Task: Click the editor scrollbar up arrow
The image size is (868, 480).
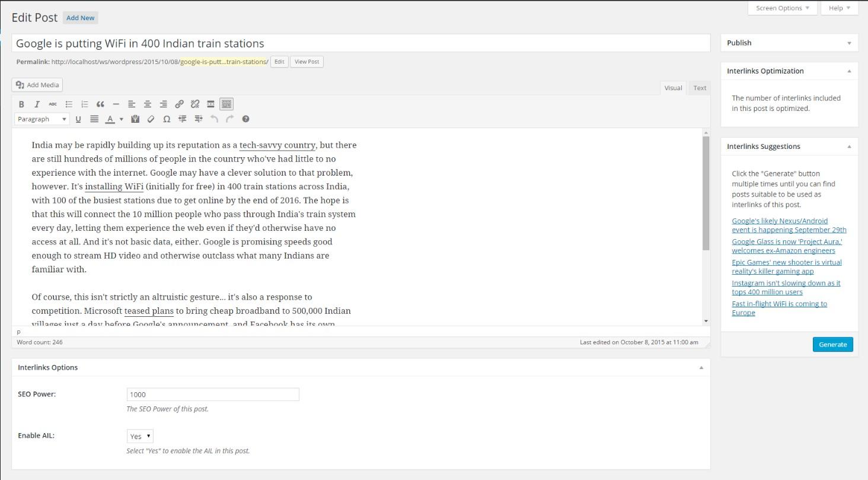Action: tap(706, 132)
